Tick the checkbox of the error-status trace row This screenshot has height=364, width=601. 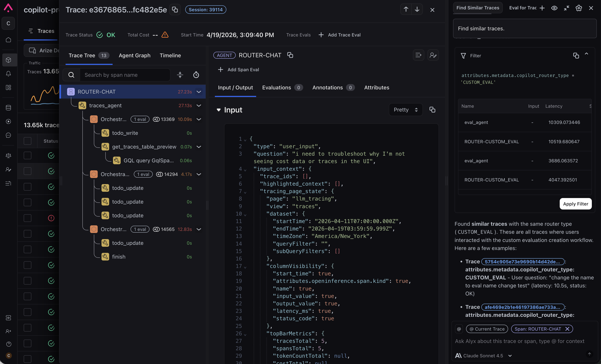pos(28,218)
